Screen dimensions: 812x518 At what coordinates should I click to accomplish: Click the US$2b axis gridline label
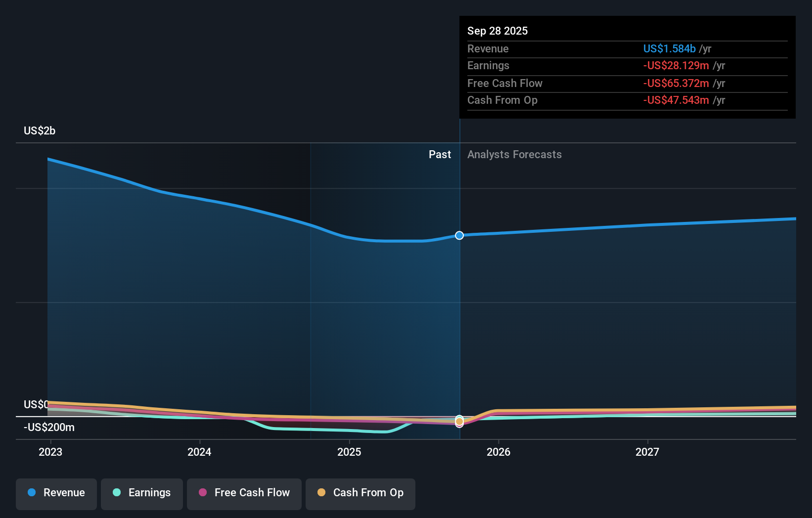[39, 130]
